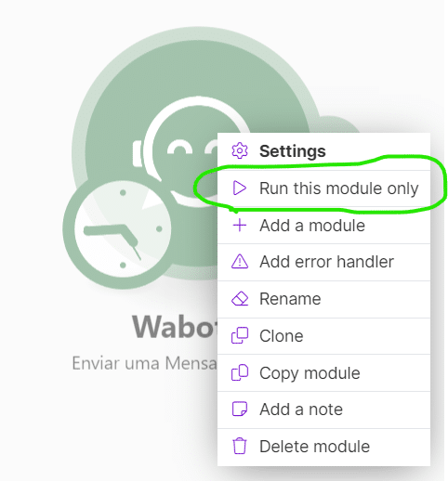The image size is (448, 481).
Task: Click the sticky note icon
Action: point(240,409)
